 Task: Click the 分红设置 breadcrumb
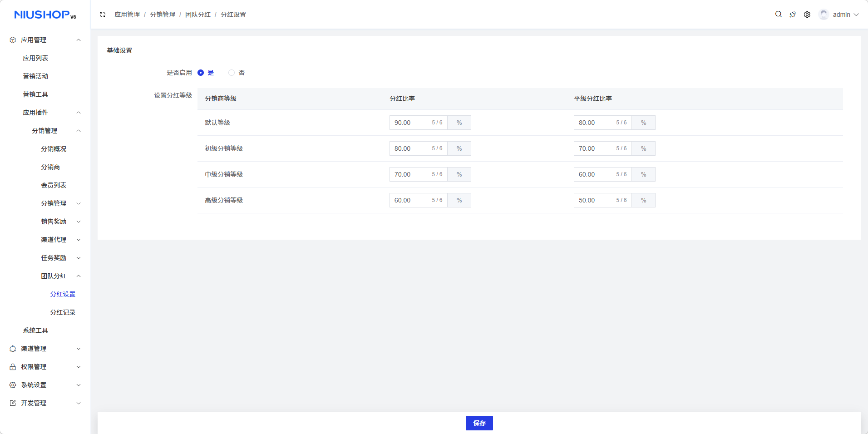[233, 15]
